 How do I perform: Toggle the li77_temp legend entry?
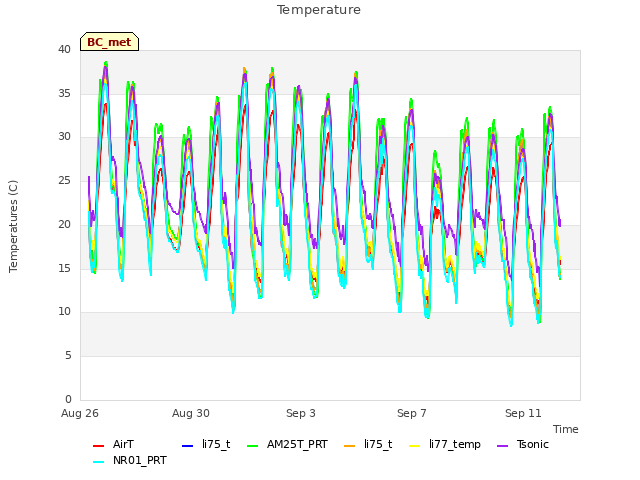point(445,444)
